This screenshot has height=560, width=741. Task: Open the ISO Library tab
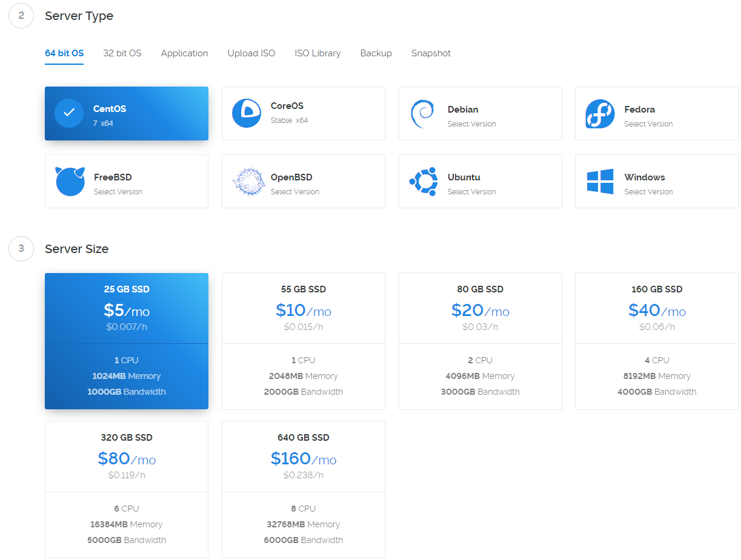click(x=317, y=53)
